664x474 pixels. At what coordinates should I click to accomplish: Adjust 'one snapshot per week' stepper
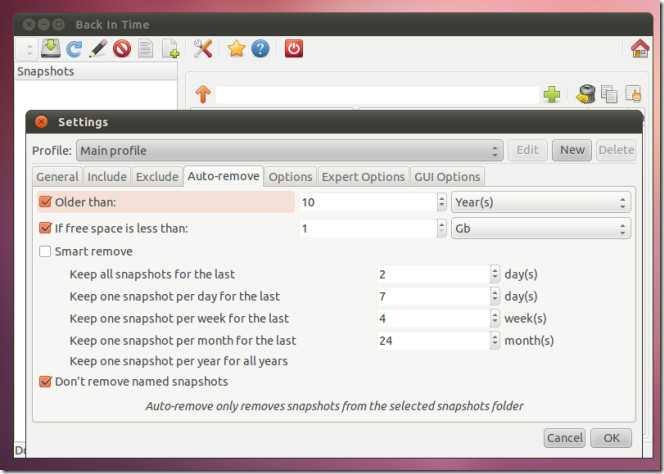pyautogui.click(x=495, y=318)
